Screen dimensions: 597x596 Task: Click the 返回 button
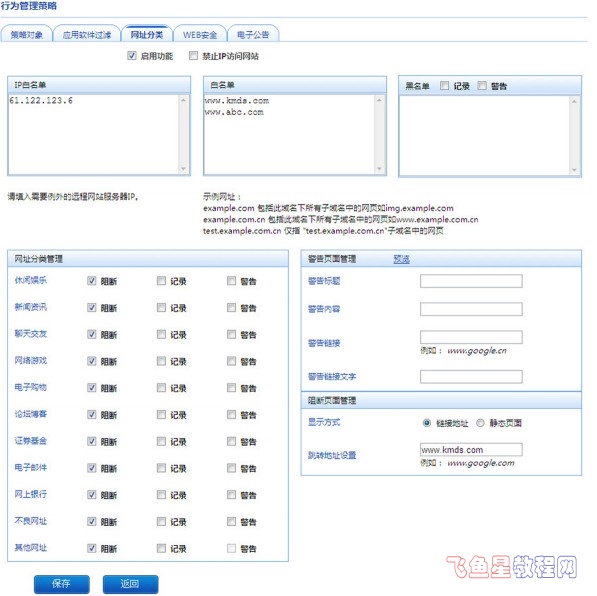tap(130, 584)
